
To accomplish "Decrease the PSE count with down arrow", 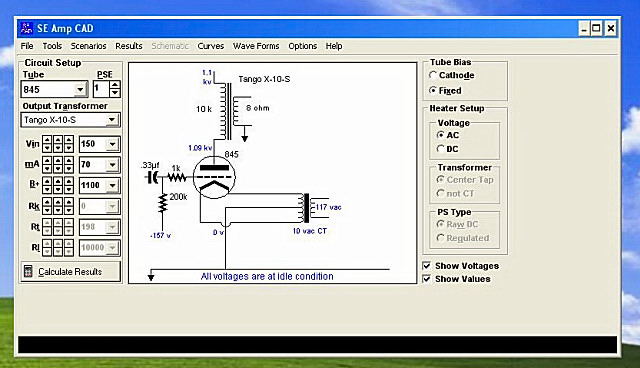I will tap(115, 93).
